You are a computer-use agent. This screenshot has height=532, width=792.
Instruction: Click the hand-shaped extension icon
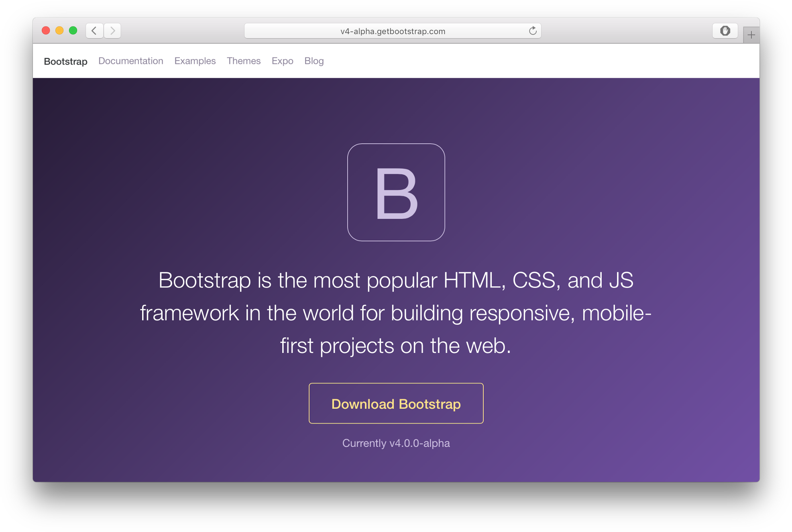pos(725,31)
